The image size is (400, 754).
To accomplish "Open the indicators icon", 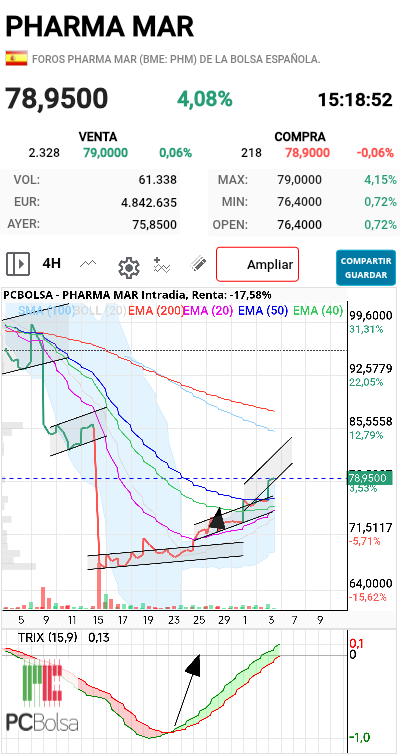I will (x=162, y=265).
